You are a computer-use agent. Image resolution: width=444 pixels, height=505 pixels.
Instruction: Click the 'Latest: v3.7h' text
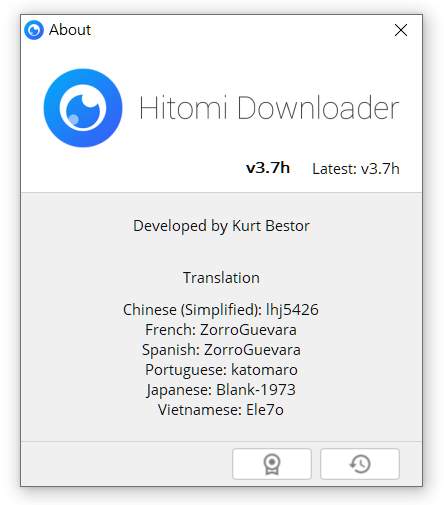(x=356, y=169)
